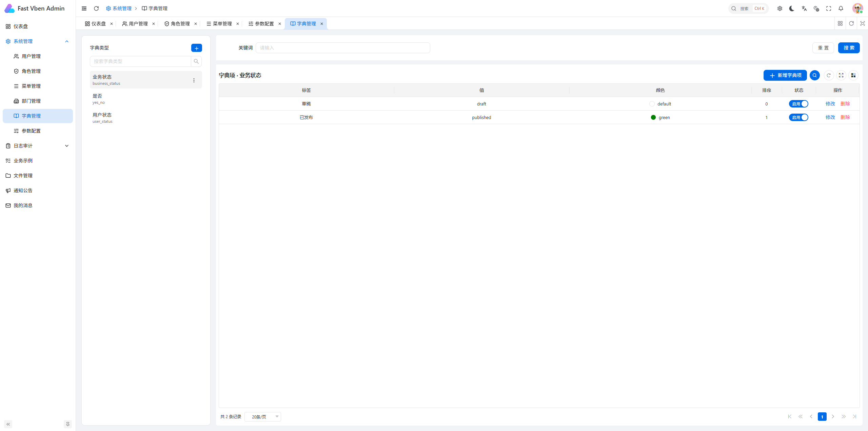Open table column settings icon
868x431 pixels.
coord(853,75)
